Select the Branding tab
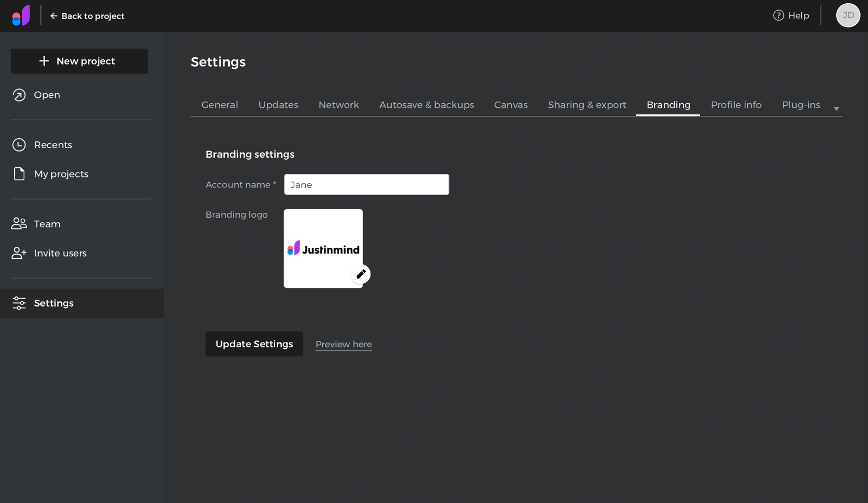 point(668,105)
